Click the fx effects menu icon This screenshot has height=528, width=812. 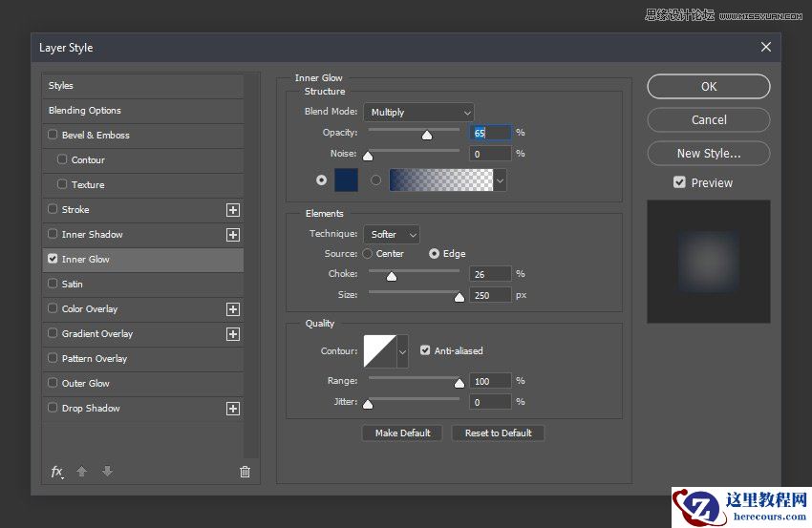pos(57,472)
